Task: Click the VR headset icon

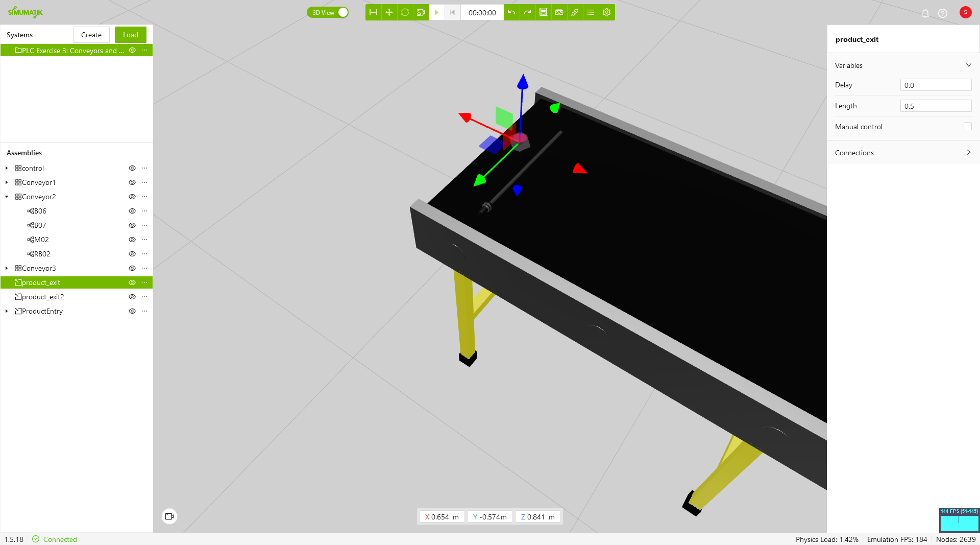Action: coord(559,12)
